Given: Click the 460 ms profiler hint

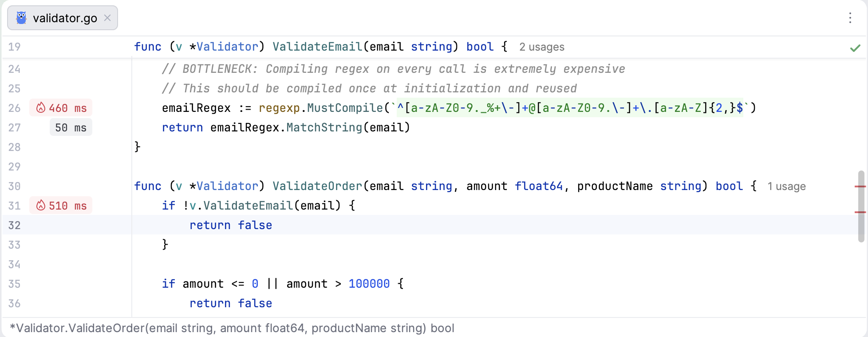Looking at the screenshot, I should tap(61, 108).
